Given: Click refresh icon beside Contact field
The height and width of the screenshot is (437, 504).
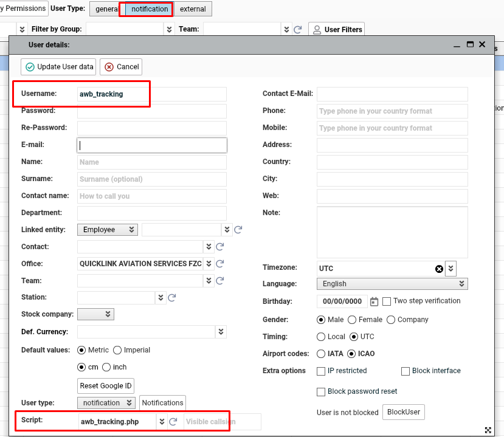Looking at the screenshot, I should tap(220, 247).
